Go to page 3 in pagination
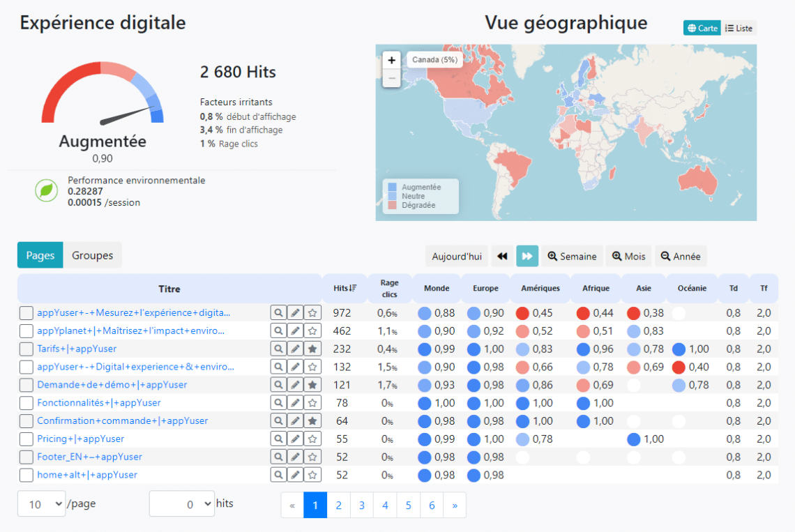Screen dimensions: 795x532 tap(362, 505)
